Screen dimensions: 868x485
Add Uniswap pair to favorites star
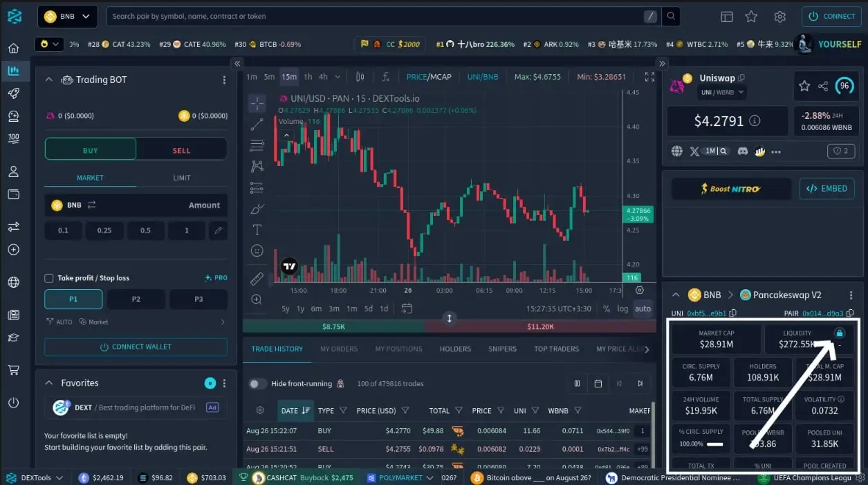(x=804, y=86)
